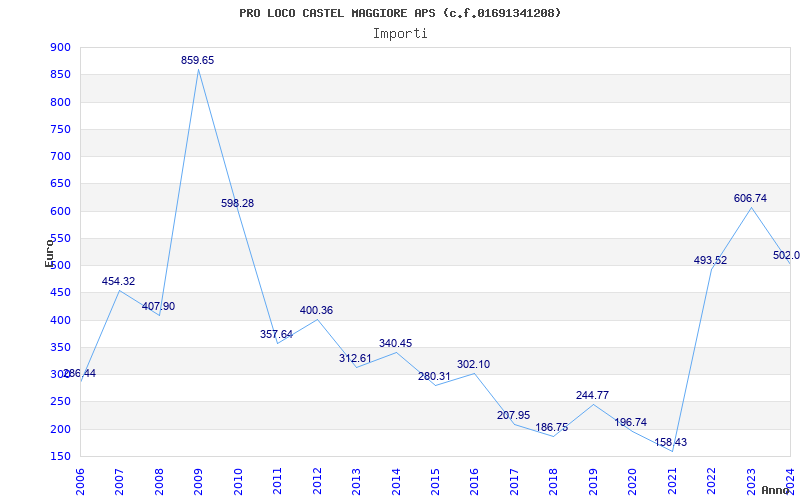800x500 pixels.
Task: Click the 900 value on the Euro axis
Action: coord(60,47)
